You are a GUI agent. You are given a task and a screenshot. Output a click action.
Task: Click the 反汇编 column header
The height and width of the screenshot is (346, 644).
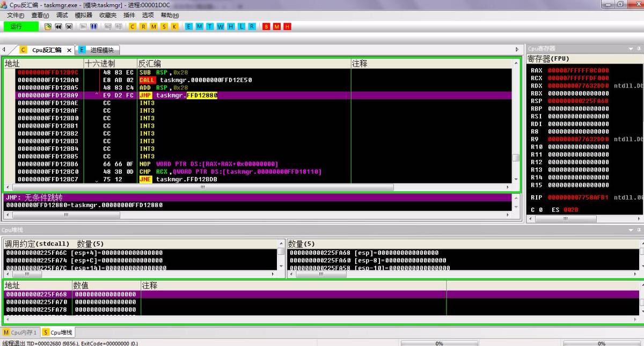[244, 63]
